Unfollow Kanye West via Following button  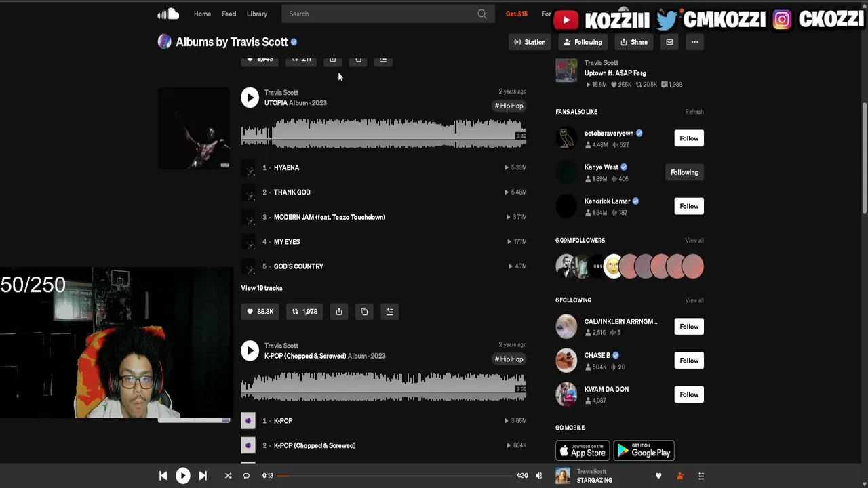[684, 172]
